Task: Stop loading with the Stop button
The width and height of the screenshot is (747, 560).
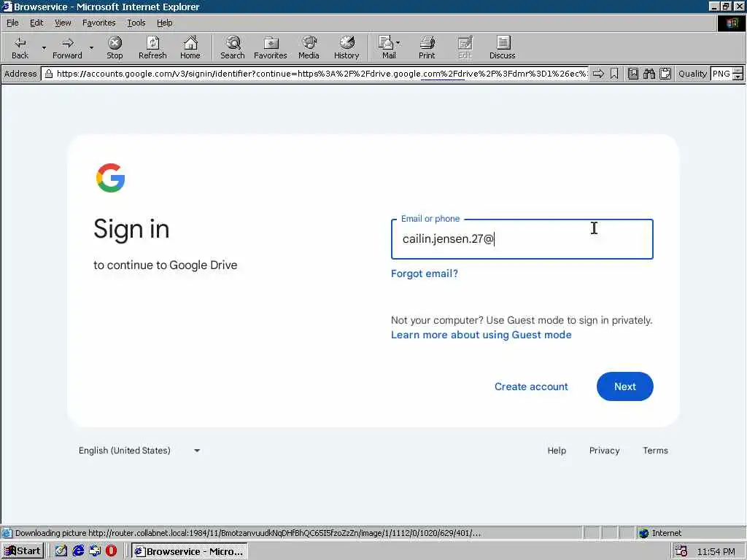Action: 115,47
